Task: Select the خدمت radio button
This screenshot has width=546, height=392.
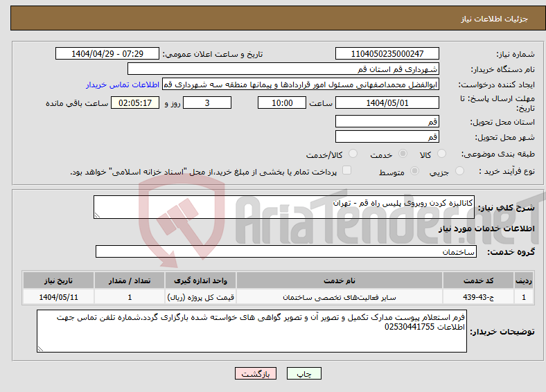Action: pos(403,154)
